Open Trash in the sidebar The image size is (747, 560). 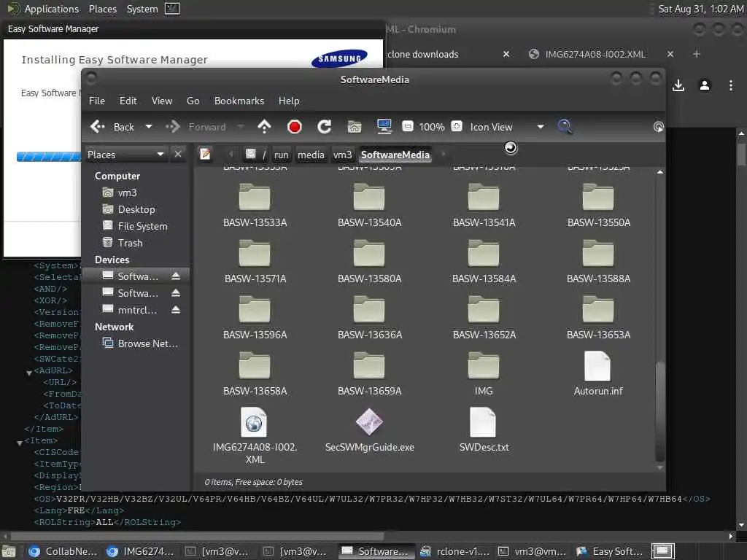(x=130, y=243)
